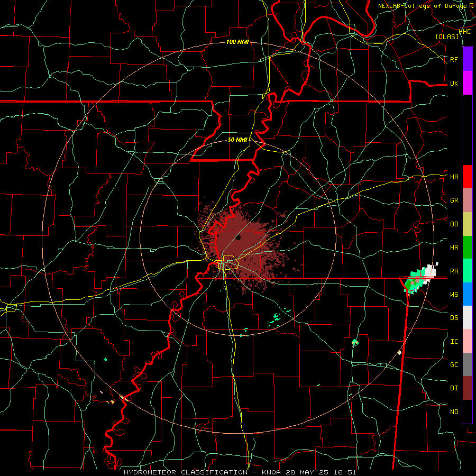Click the HA legend label

(x=454, y=177)
